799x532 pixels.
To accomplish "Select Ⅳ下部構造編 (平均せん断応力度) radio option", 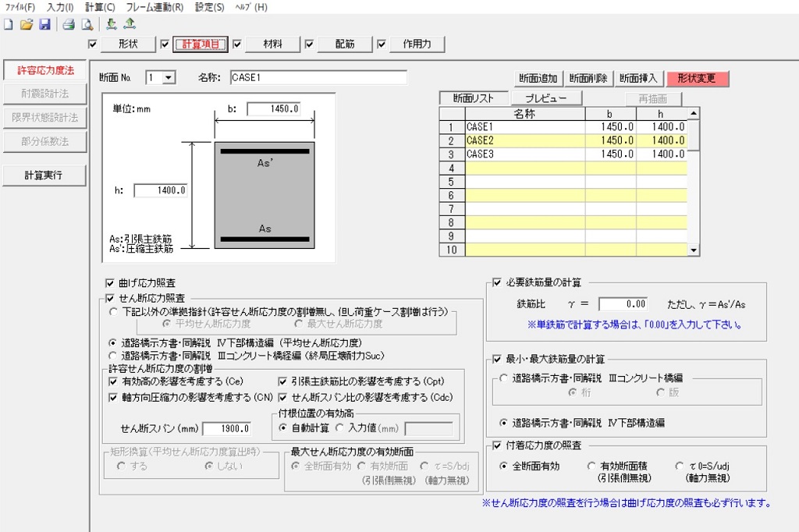I will coord(113,343).
